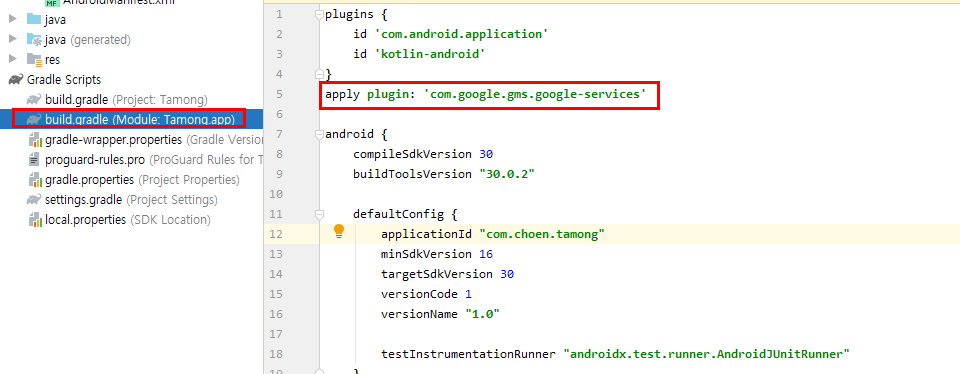Collapse the plugins block fold marker
This screenshot has height=374, width=960.
point(318,14)
